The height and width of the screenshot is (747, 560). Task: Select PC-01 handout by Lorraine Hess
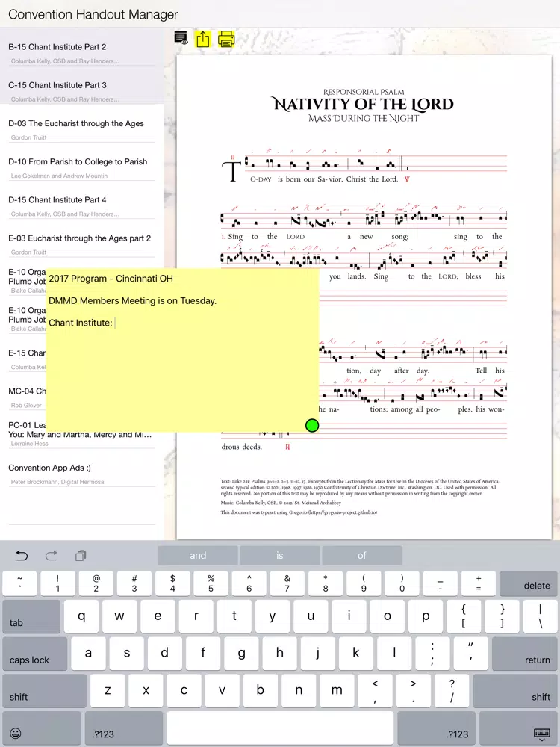82,433
